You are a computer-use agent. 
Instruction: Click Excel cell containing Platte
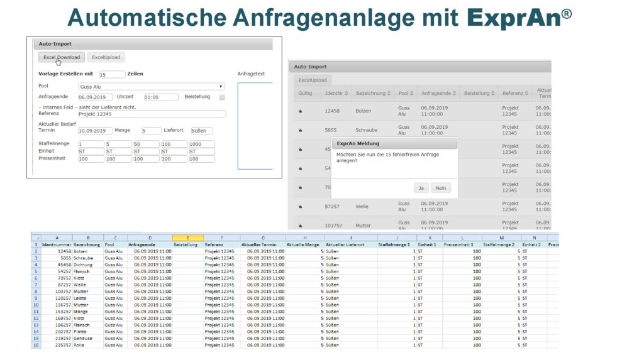point(88,332)
